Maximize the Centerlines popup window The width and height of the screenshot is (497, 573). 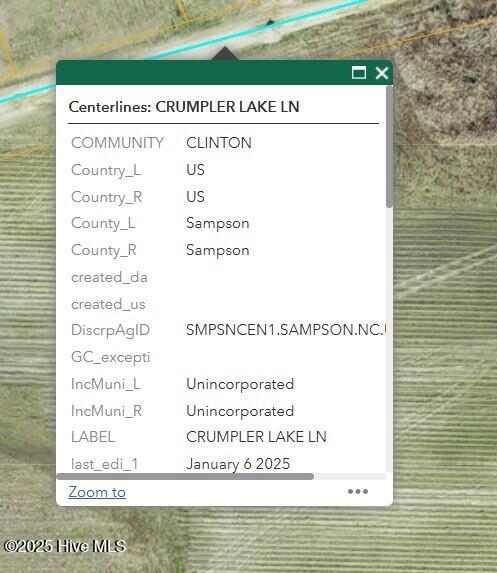[358, 73]
